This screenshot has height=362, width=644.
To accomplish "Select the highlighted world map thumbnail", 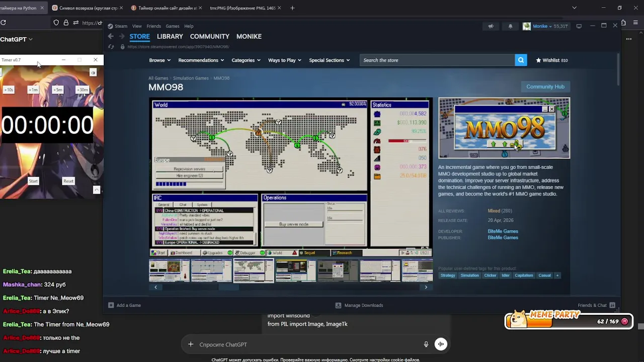I will click(254, 270).
